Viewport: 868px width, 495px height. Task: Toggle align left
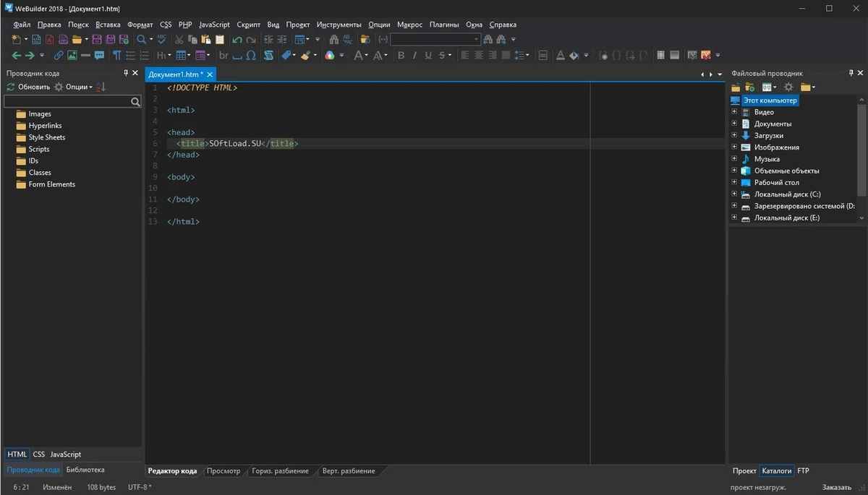(x=464, y=55)
